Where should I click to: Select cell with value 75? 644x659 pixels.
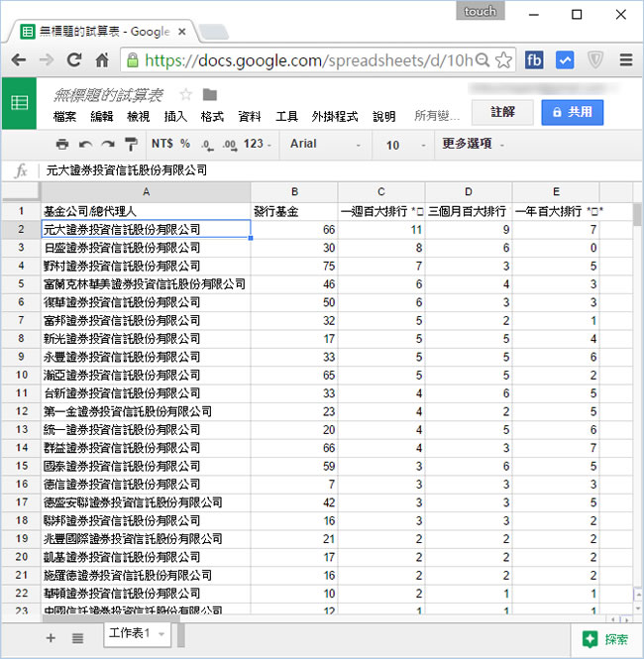coord(294,266)
